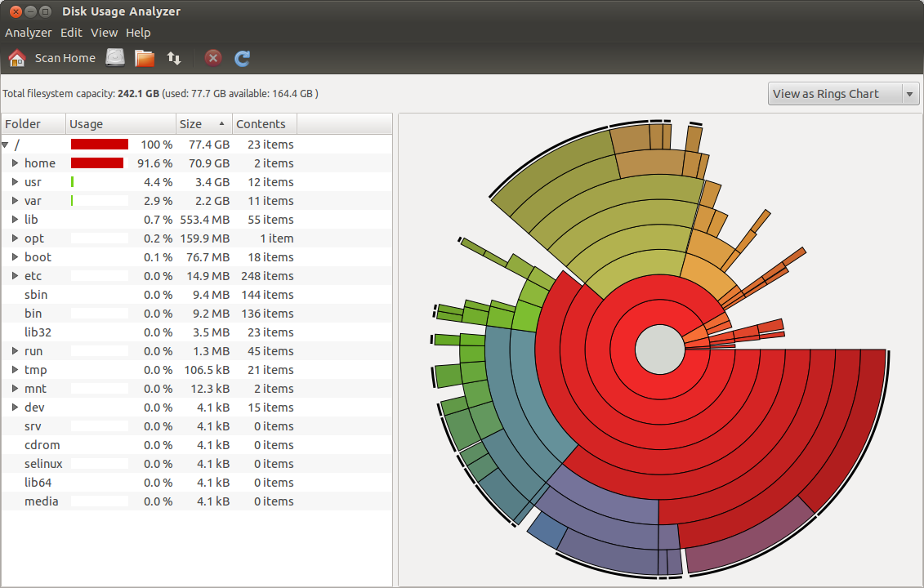Open the View as Rings Chart dropdown
924x588 pixels.
[x=842, y=93]
